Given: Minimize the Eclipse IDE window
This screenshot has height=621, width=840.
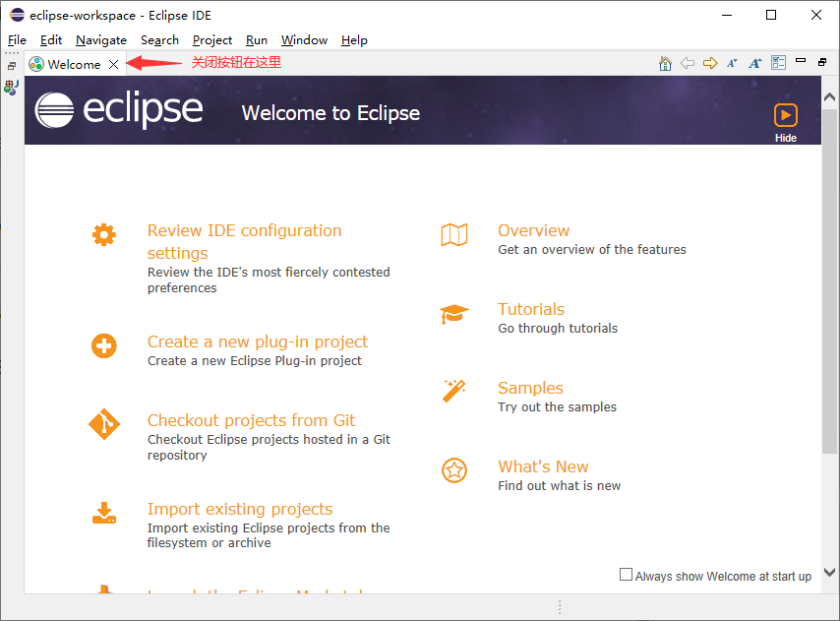Looking at the screenshot, I should pos(727,15).
